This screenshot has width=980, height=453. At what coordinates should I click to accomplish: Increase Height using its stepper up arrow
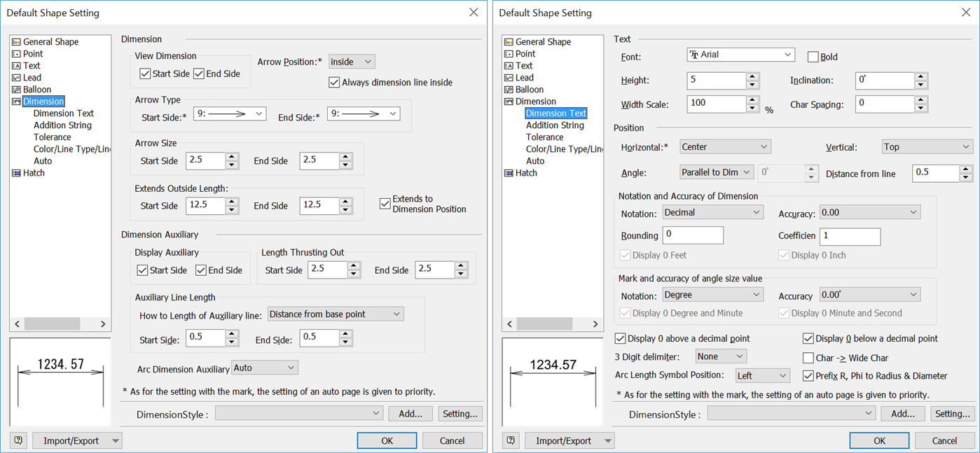752,76
